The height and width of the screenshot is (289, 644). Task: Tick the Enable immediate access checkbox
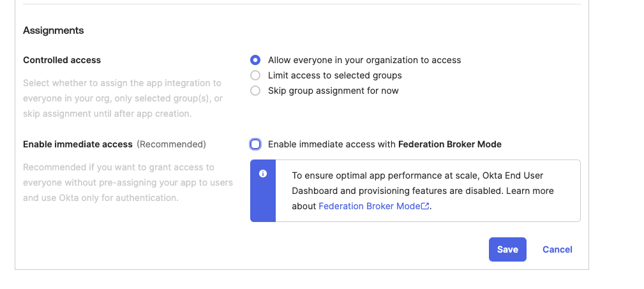[x=255, y=144]
